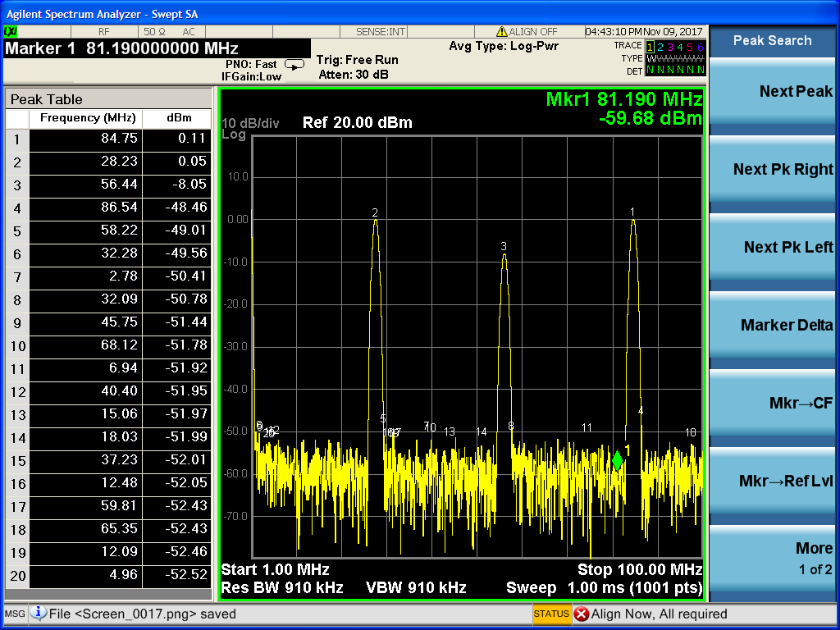The image size is (840, 630).
Task: Open More 1 of 2 softkey page
Action: 773,558
